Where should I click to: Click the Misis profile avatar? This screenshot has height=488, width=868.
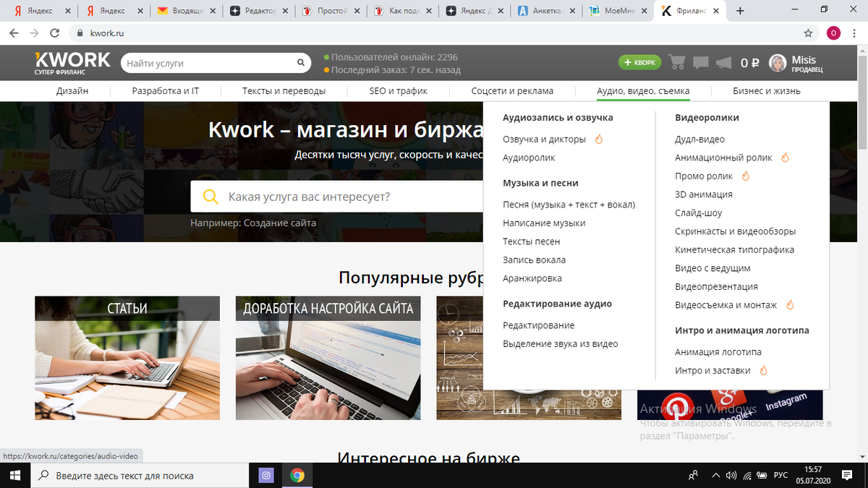[778, 63]
